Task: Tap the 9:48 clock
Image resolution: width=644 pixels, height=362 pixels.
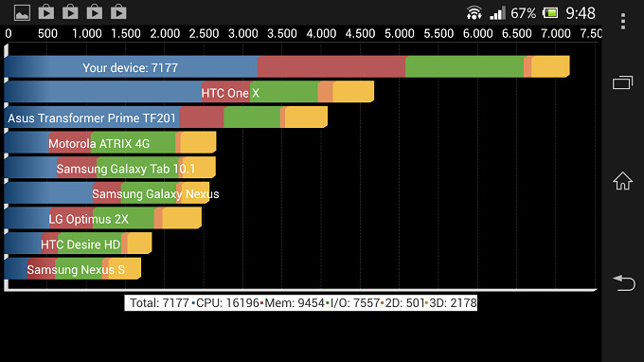Action: point(581,13)
